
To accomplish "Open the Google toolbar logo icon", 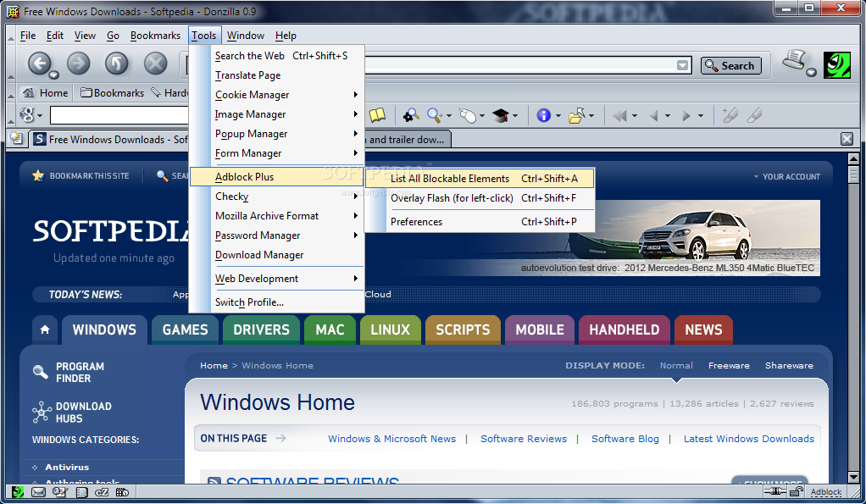I will (x=26, y=115).
